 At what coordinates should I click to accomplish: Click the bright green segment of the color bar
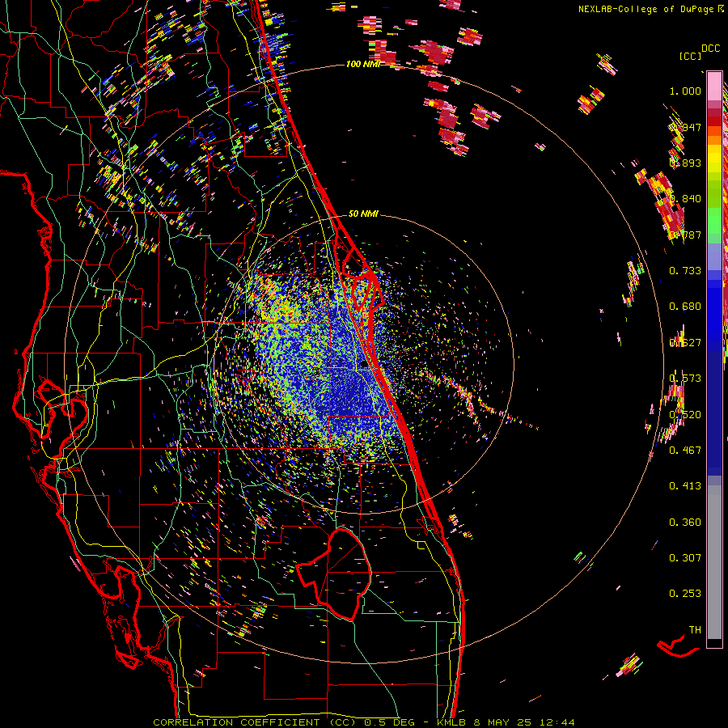714,221
